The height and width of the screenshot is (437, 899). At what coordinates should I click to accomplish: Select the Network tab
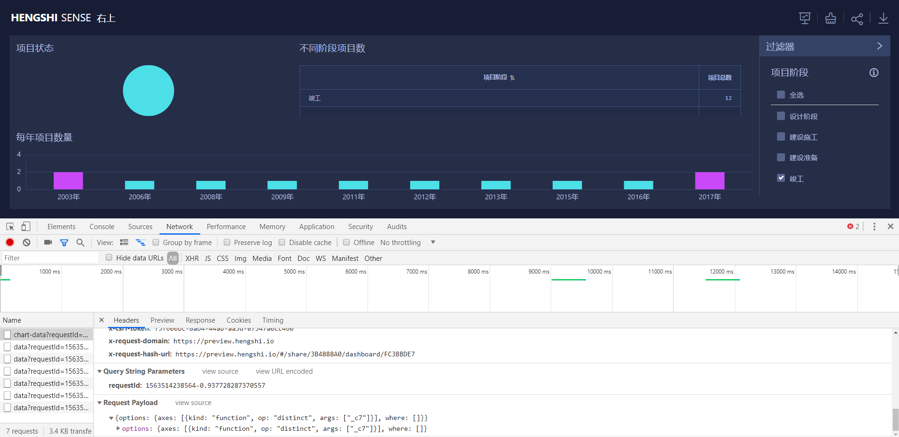[x=179, y=227]
